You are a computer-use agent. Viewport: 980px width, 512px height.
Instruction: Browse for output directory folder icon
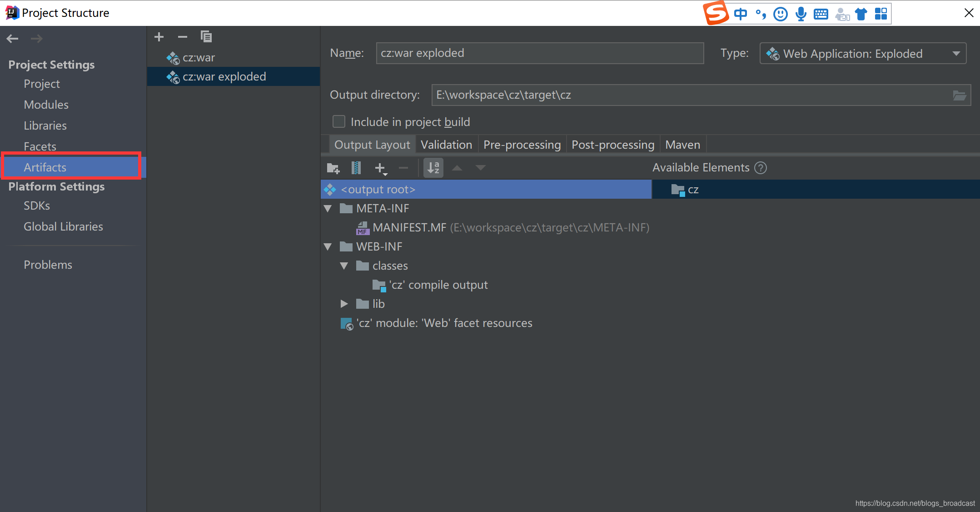(x=959, y=95)
